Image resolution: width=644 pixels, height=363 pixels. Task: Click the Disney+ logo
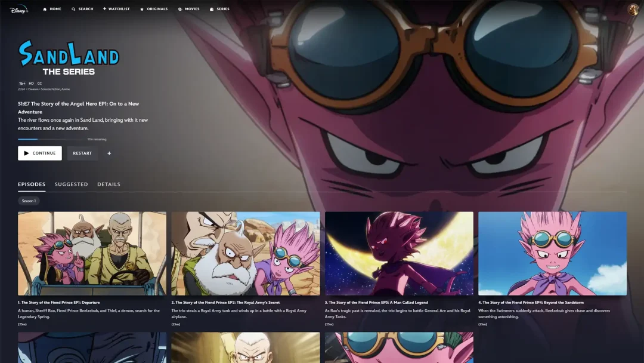tap(19, 9)
